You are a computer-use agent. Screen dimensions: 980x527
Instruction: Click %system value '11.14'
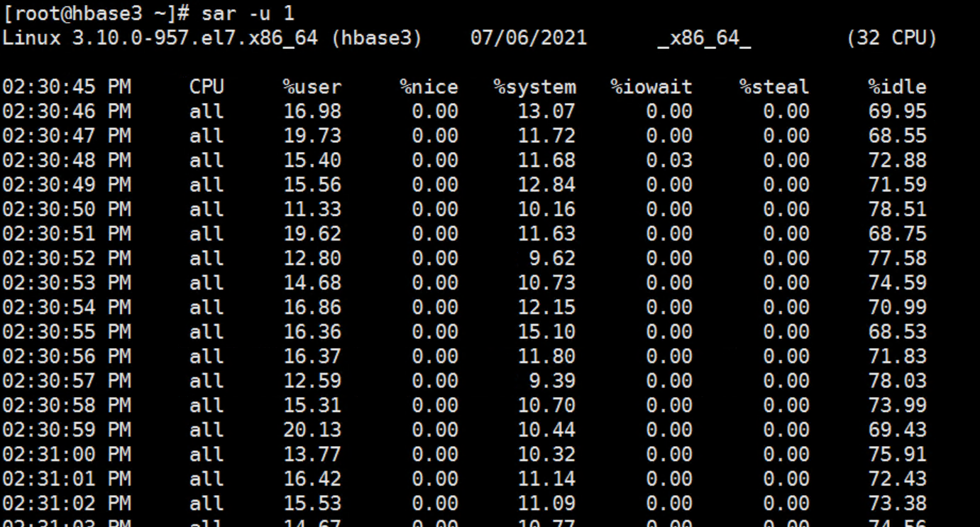(546, 479)
